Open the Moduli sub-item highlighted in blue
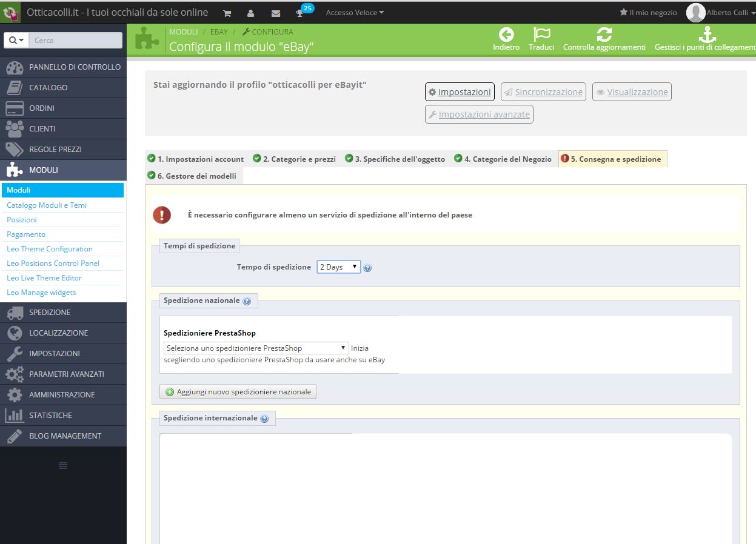Image resolution: width=756 pixels, height=544 pixels. [62, 190]
